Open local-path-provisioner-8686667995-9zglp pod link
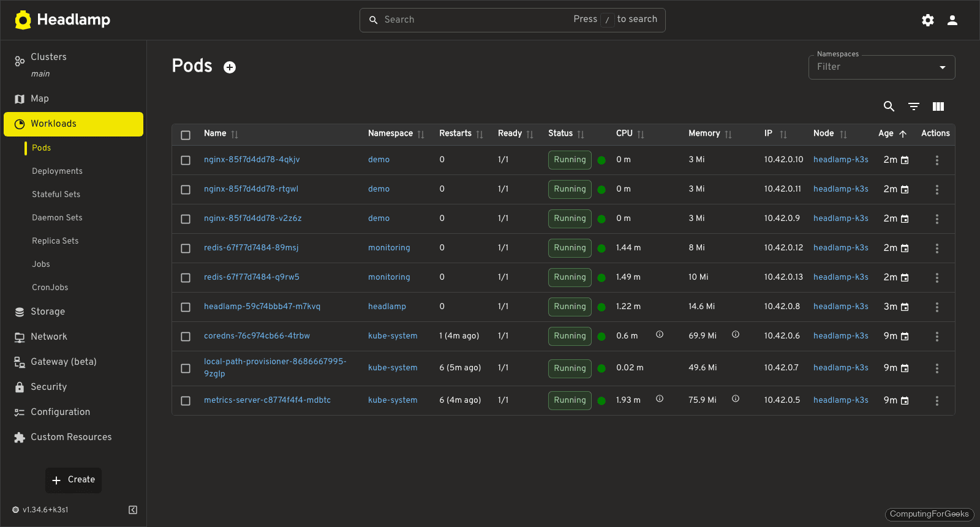The width and height of the screenshot is (980, 527). [275, 368]
